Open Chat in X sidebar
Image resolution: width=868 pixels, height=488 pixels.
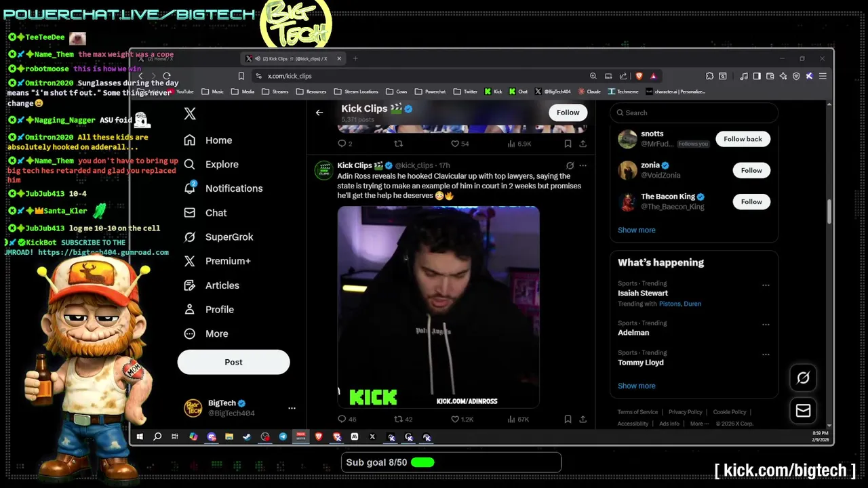tap(205, 213)
